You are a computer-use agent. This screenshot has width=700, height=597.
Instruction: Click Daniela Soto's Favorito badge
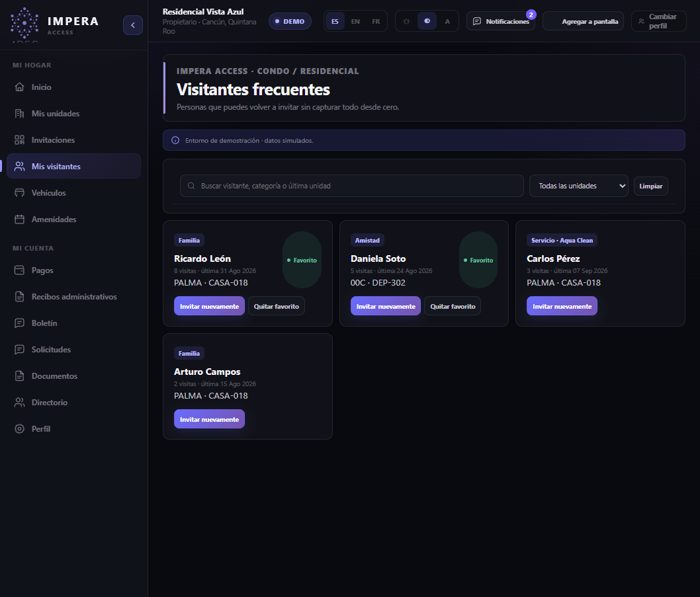tap(478, 260)
